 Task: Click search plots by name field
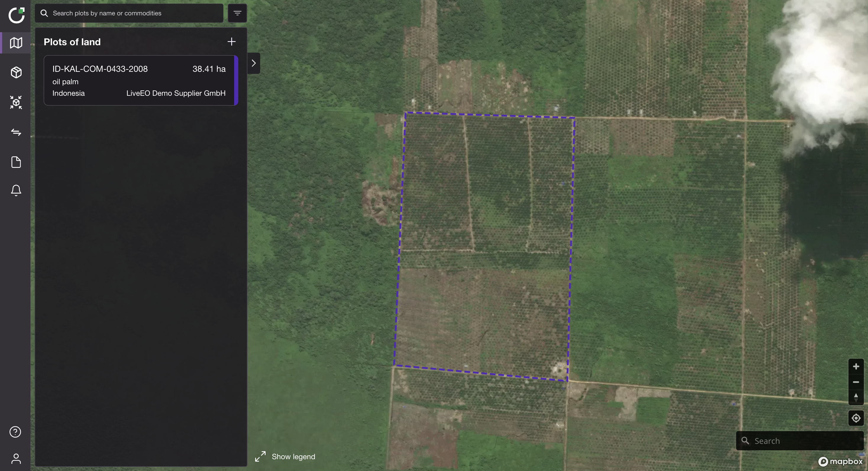(135, 13)
